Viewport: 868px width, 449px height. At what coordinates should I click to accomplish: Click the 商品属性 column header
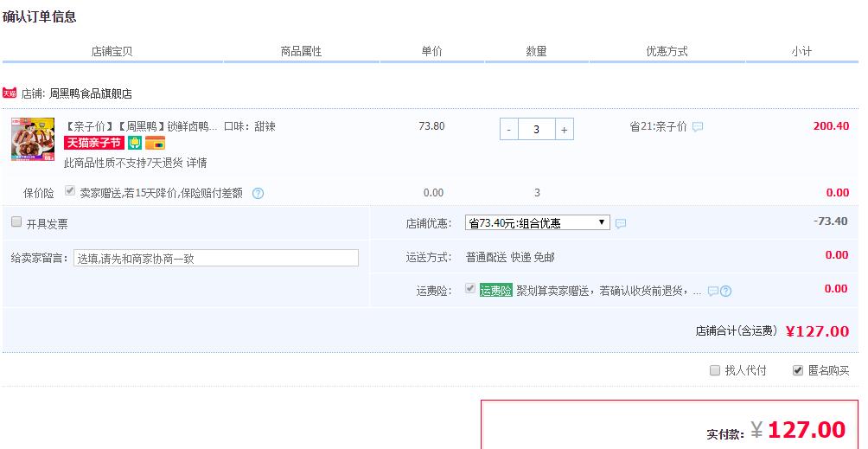pyautogui.click(x=301, y=52)
